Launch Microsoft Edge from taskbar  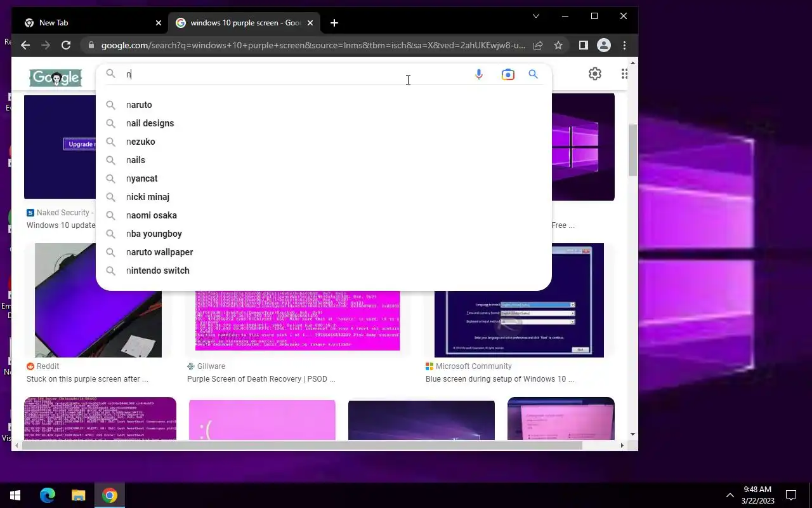48,495
